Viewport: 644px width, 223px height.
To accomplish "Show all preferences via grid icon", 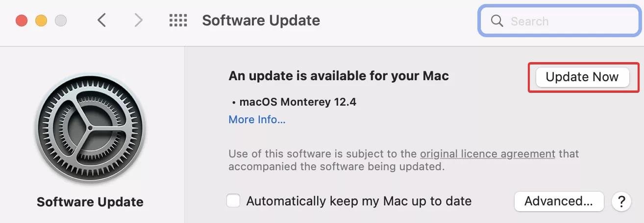I will (x=178, y=21).
